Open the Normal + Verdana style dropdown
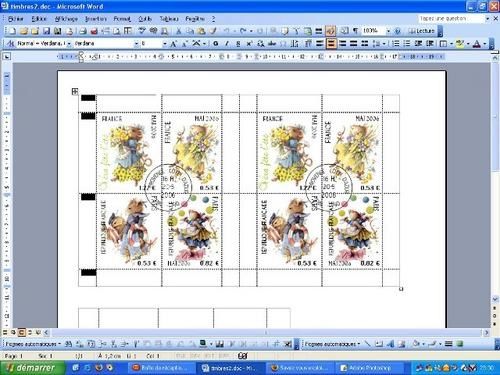The image size is (500, 375). 69,44
